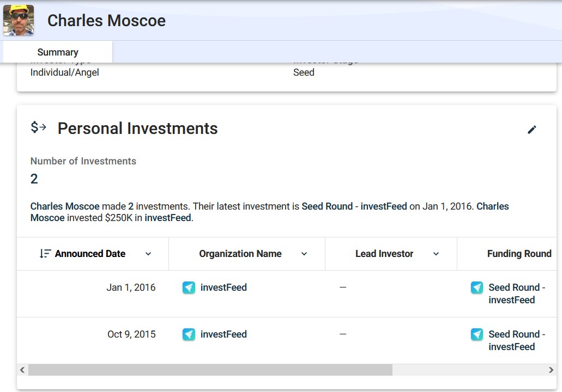Viewport: 562px width, 392px height.
Task: Open the investFeed organization link in the Oct 9, 2015 row
Action: (x=223, y=334)
